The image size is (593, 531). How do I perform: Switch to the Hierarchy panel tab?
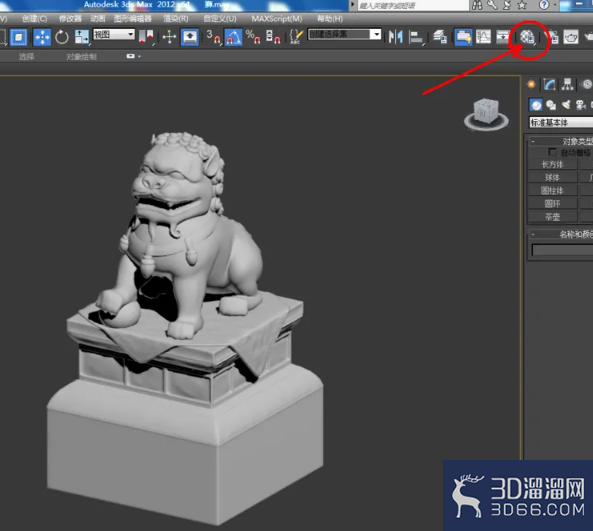tap(567, 84)
